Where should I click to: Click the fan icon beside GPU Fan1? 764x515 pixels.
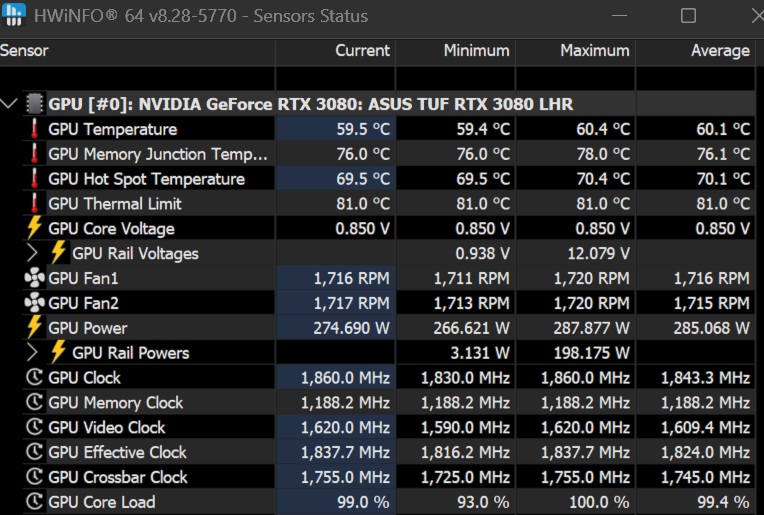[x=35, y=278]
